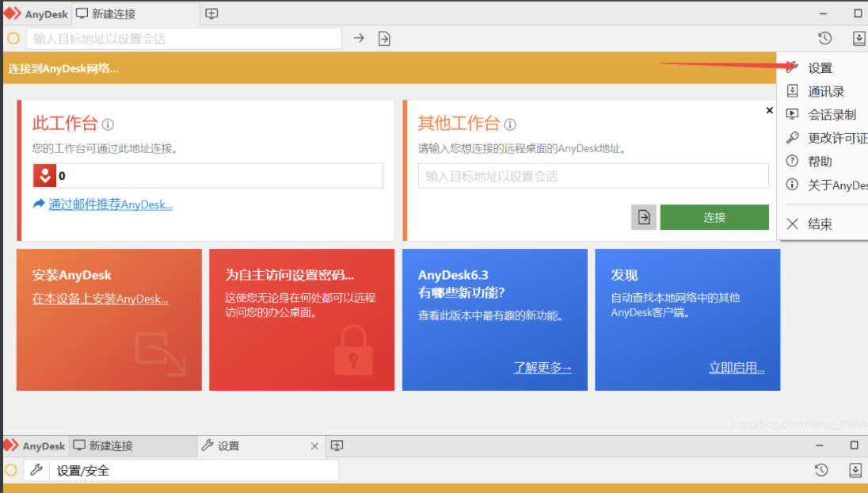
Task: Click the green 连接 button
Action: click(x=714, y=217)
